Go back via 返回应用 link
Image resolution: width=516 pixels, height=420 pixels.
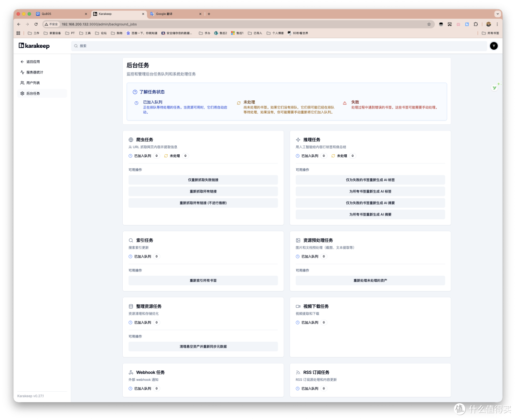30,62
